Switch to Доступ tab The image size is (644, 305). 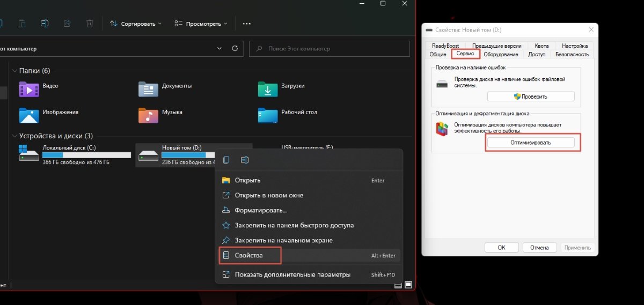(537, 54)
